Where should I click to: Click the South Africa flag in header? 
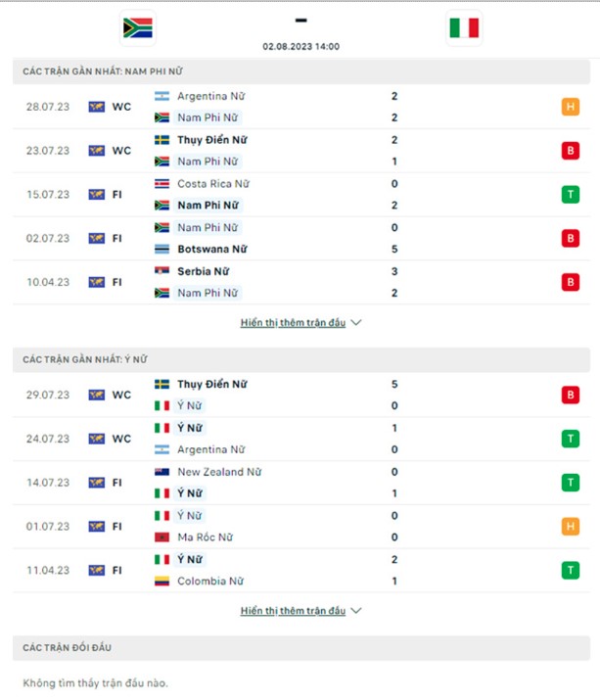coord(137,28)
